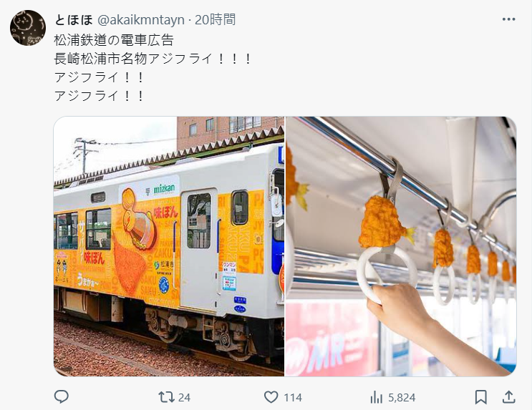This screenshot has width=532, height=410.
Task: Click the tweet text 松浦鉄道の電車広告
Action: click(x=114, y=40)
